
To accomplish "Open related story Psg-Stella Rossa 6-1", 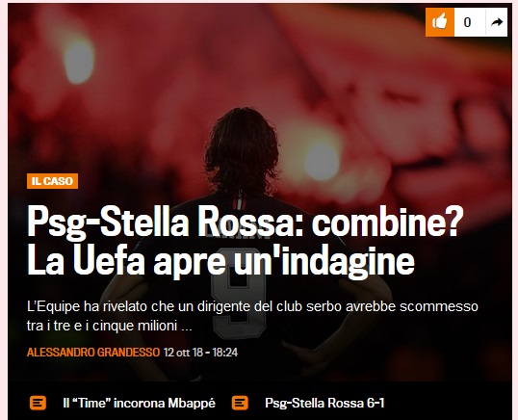I will pyautogui.click(x=324, y=404).
